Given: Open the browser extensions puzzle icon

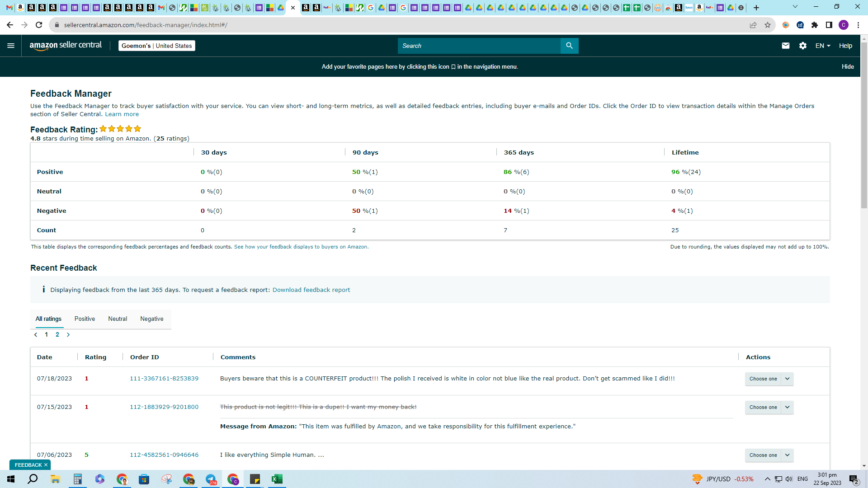Looking at the screenshot, I should tap(815, 25).
